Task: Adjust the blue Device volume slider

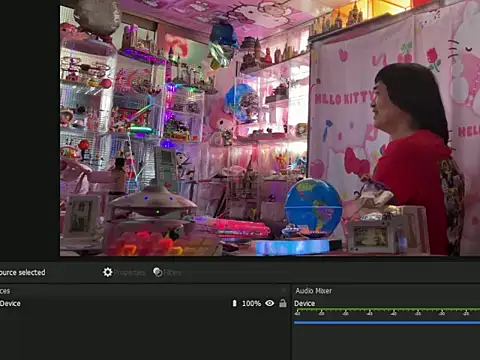Action: click(387, 323)
